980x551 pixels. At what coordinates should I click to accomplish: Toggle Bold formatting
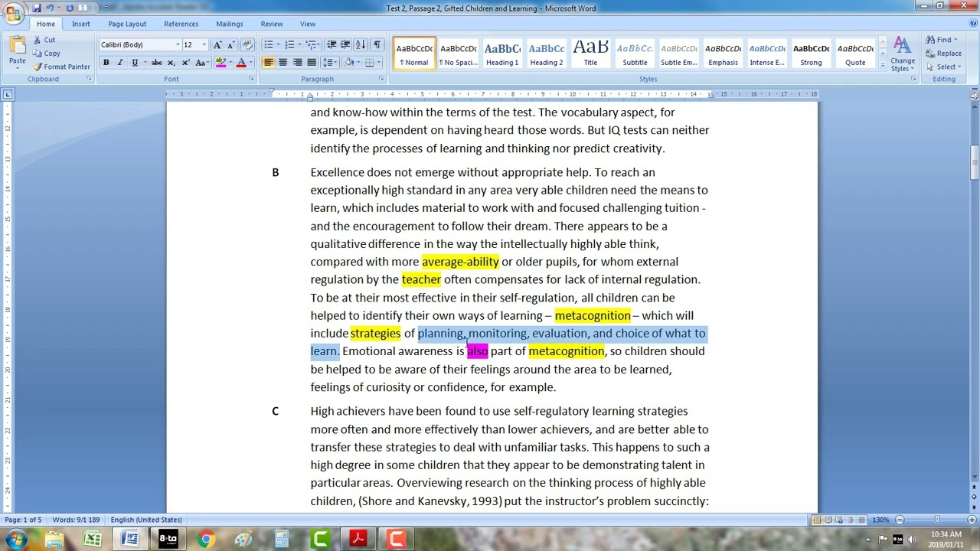point(106,63)
